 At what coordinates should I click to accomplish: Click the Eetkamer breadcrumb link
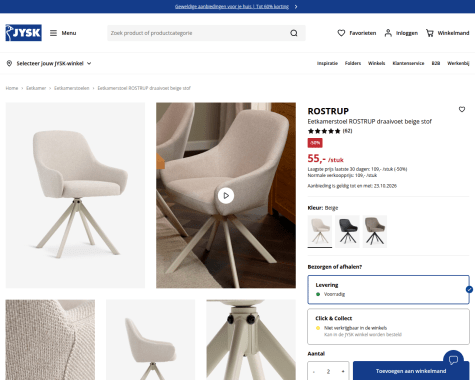point(36,88)
